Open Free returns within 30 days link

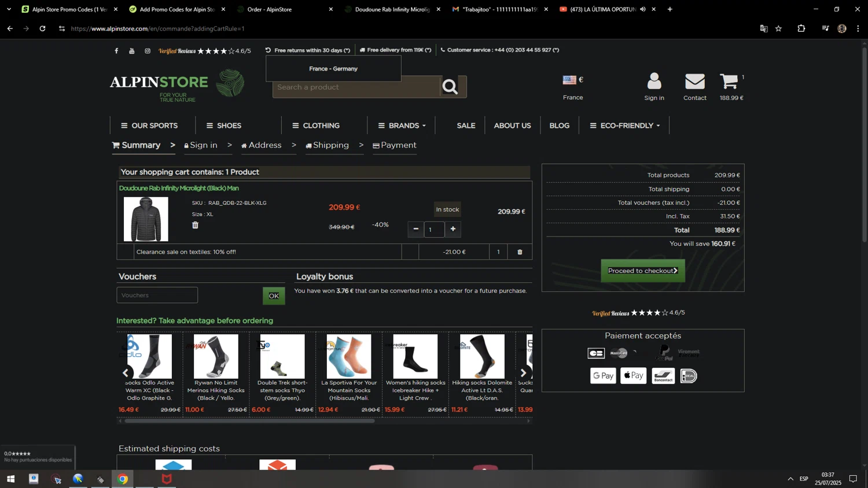(x=308, y=50)
